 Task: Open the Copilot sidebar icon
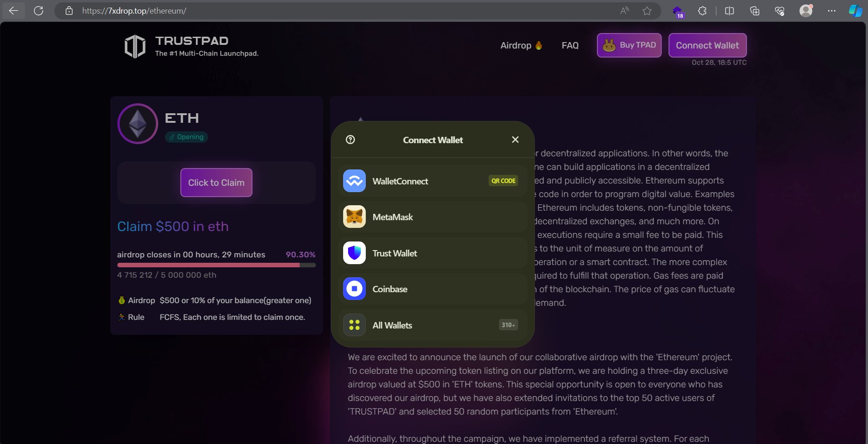coord(855,10)
